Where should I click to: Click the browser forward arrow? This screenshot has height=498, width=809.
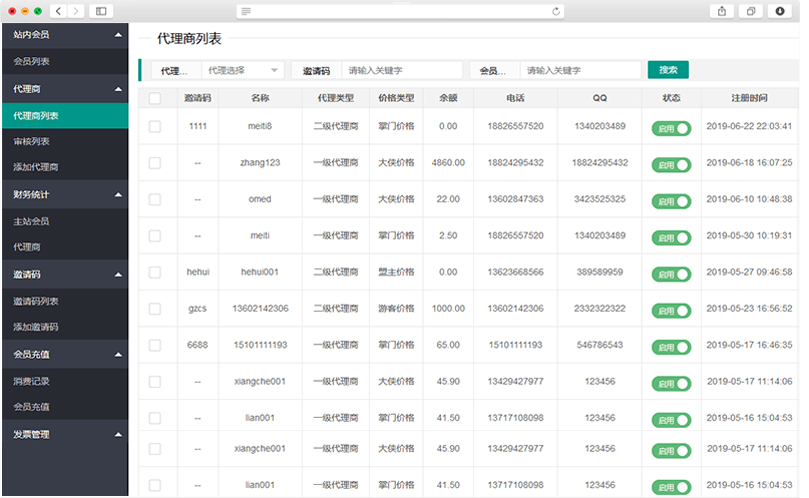point(77,11)
